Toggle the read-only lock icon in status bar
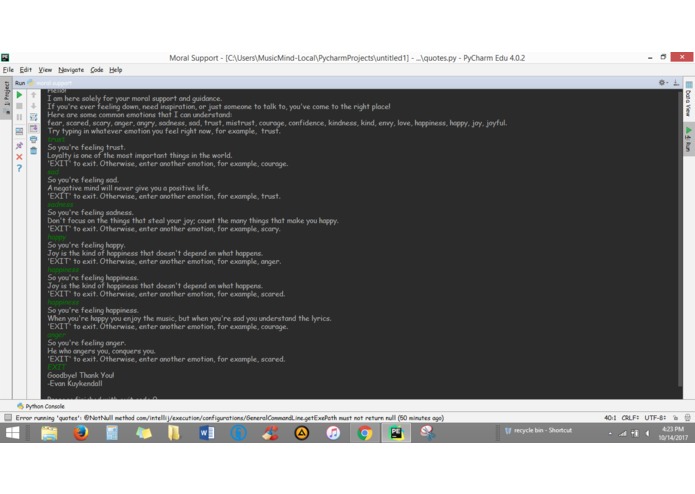 tap(675, 417)
